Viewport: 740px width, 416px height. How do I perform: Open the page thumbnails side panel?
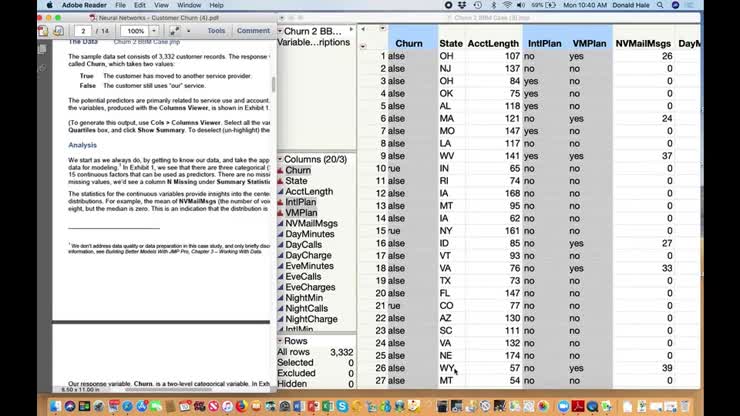(x=42, y=49)
